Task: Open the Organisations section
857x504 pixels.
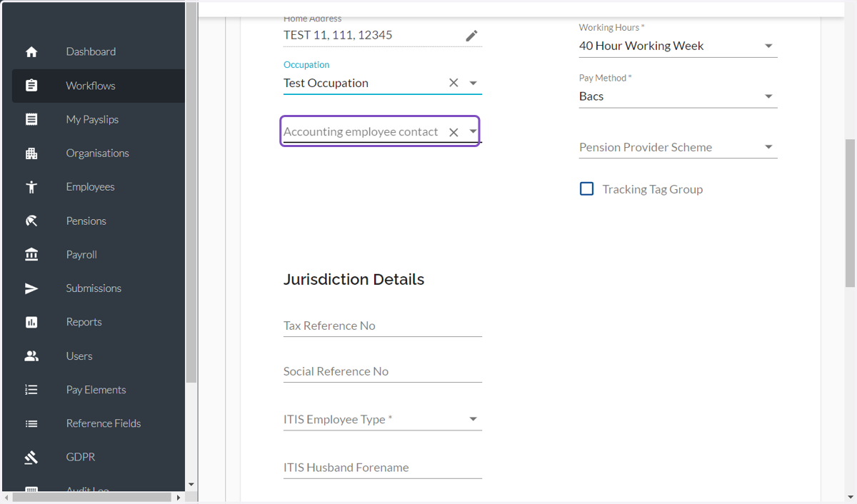Action: click(x=99, y=153)
